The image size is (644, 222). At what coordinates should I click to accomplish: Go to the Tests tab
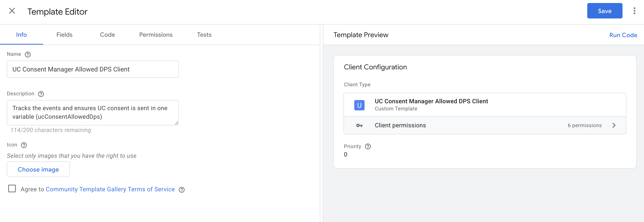(204, 35)
